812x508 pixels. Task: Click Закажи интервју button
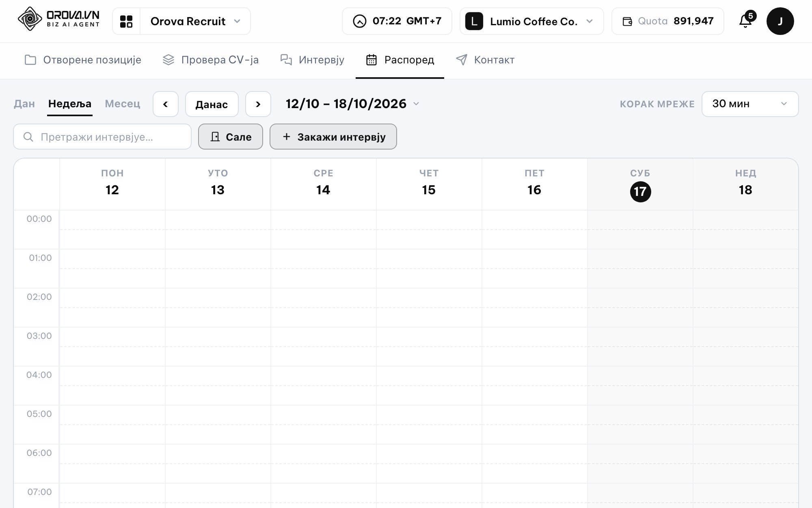(333, 137)
